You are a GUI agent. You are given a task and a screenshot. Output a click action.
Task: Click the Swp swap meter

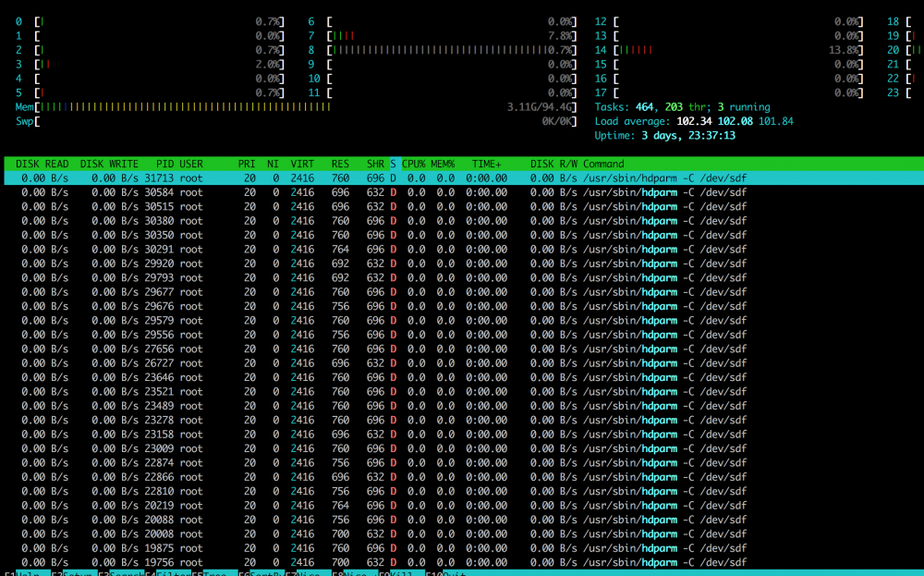[x=297, y=121]
